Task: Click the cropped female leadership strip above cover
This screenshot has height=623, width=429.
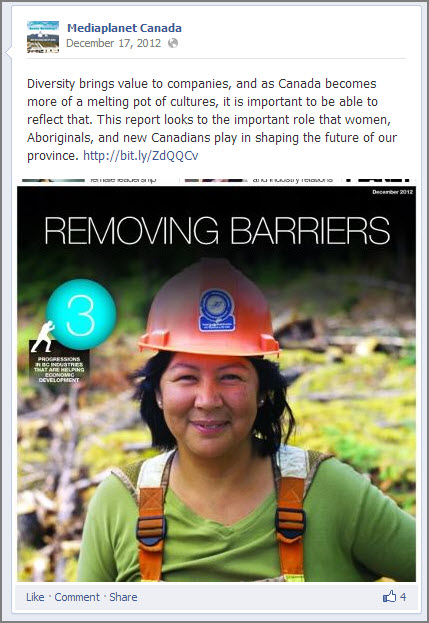Action: point(216,180)
